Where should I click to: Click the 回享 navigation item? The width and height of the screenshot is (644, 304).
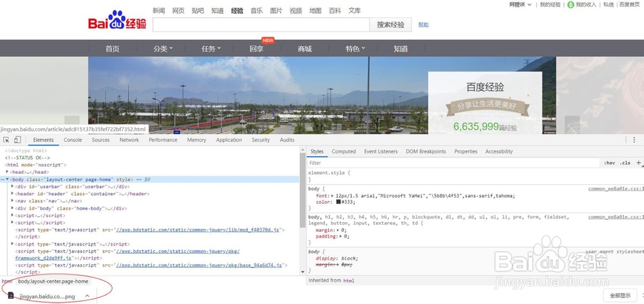[257, 49]
